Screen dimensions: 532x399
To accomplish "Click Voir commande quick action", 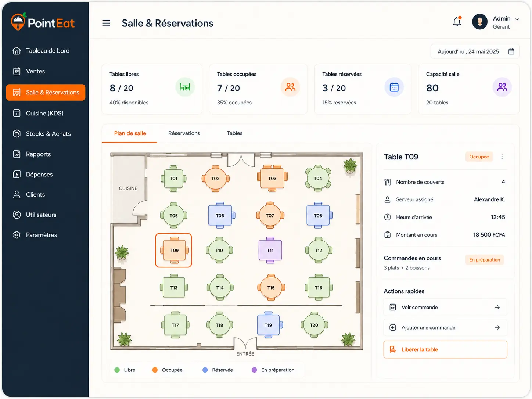I will tap(445, 307).
